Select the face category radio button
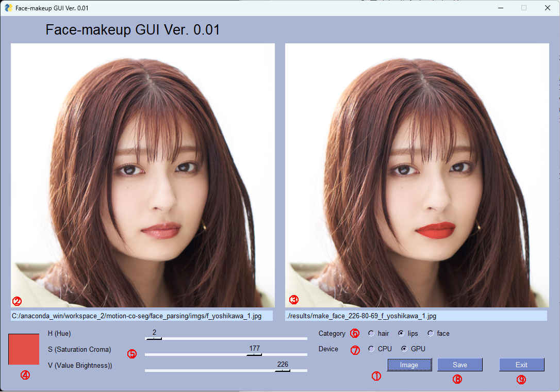The height and width of the screenshot is (392, 560). click(x=430, y=334)
